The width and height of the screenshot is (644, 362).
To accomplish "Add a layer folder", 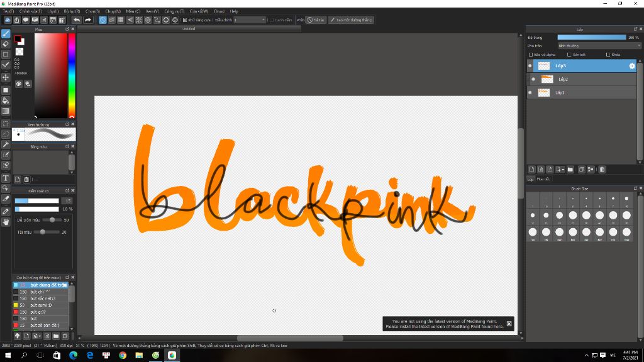I will (570, 170).
